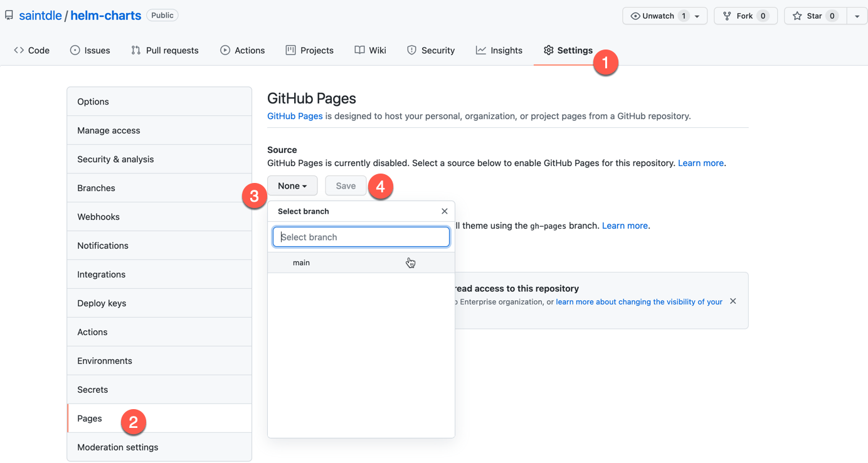Switch to the Issues tab
Image resolution: width=868 pixels, height=463 pixels.
(x=90, y=50)
